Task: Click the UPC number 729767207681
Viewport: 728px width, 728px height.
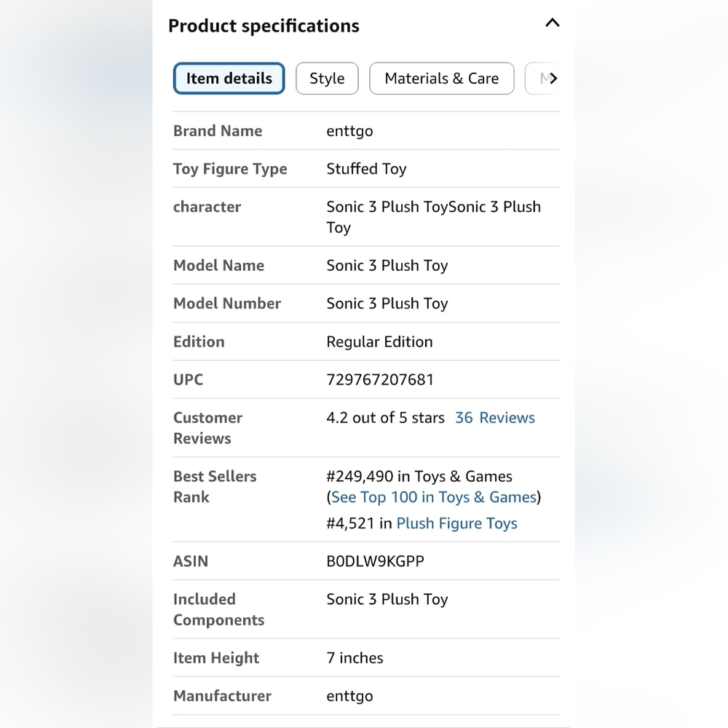Action: pyautogui.click(x=380, y=379)
